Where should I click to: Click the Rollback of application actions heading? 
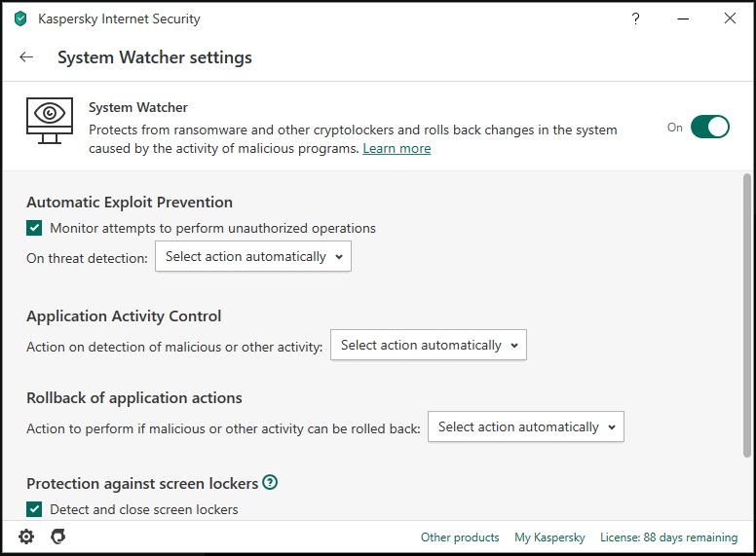pos(134,398)
